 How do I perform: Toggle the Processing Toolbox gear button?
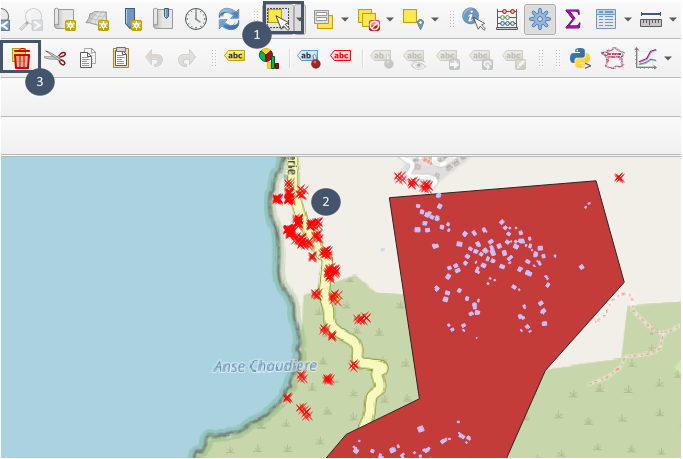click(x=540, y=18)
